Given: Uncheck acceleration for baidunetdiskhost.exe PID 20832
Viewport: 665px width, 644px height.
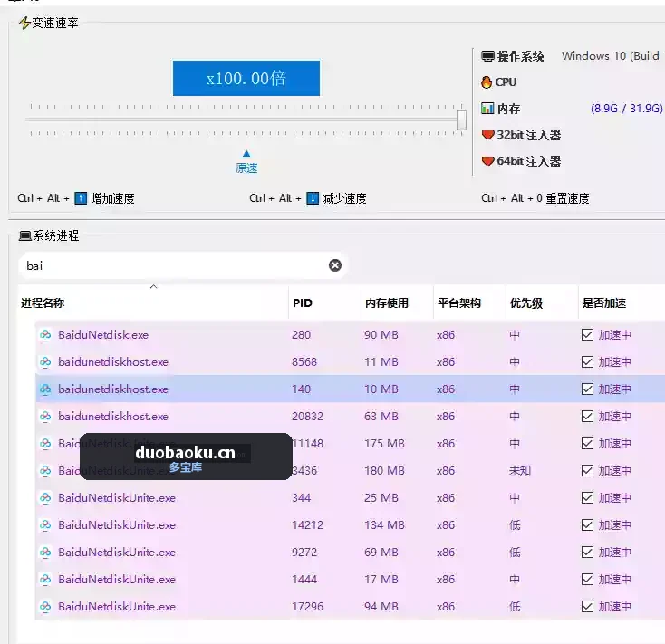Looking at the screenshot, I should coord(587,417).
